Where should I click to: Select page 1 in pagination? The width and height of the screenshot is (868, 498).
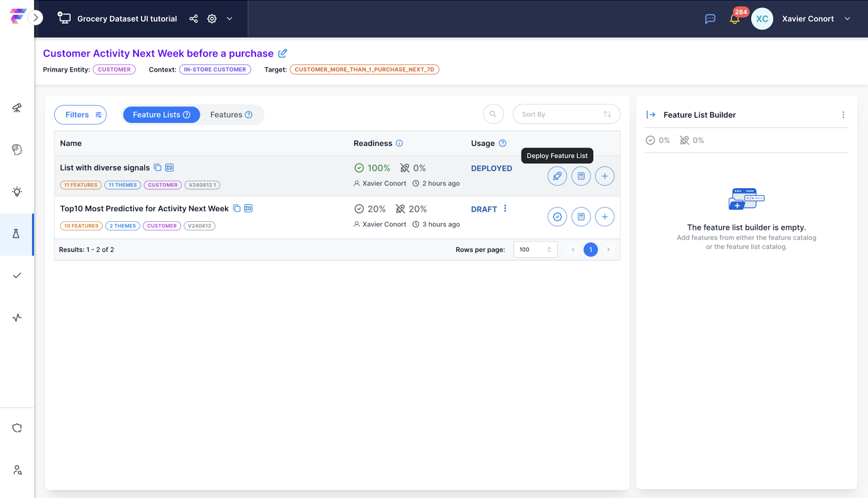tap(591, 250)
